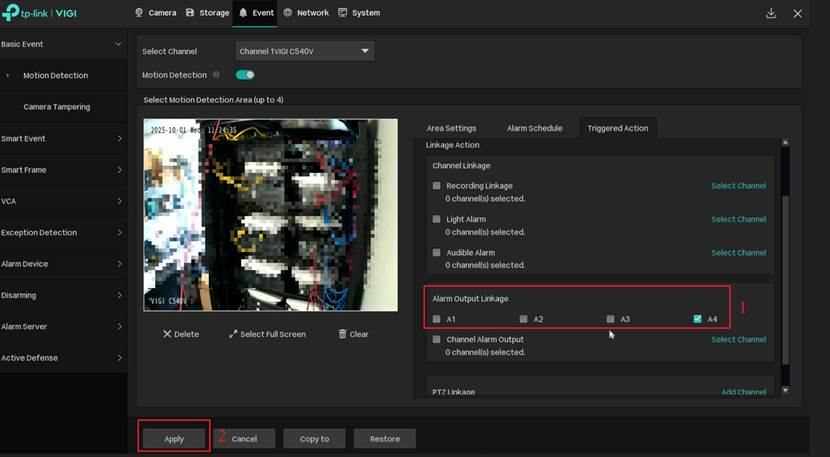Viewport: 830px width, 457px height.
Task: Click the Network globe icon
Action: click(x=288, y=13)
